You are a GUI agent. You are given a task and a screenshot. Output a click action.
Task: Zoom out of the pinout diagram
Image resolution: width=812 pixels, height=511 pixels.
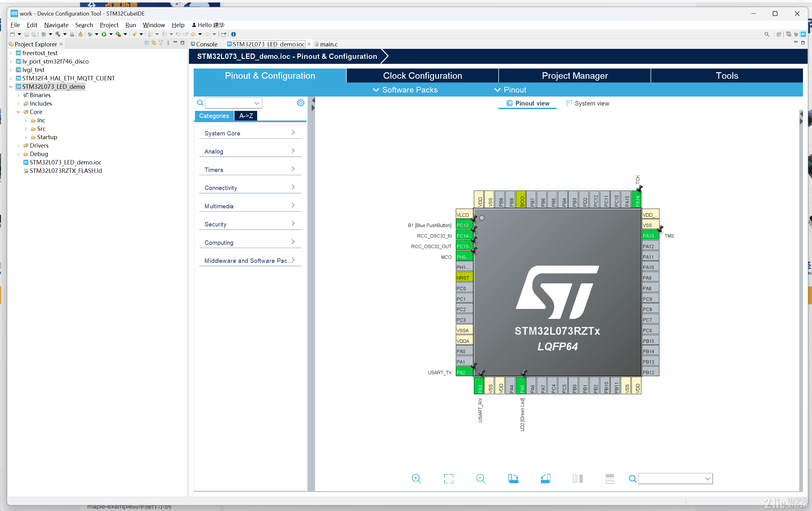pos(481,479)
